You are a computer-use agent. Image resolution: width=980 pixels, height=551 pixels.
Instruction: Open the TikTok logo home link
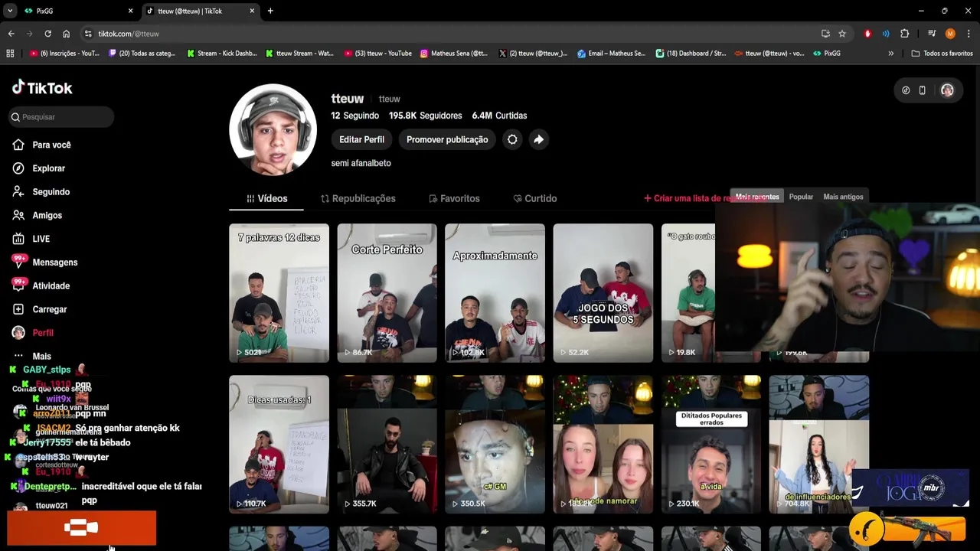pyautogui.click(x=42, y=87)
